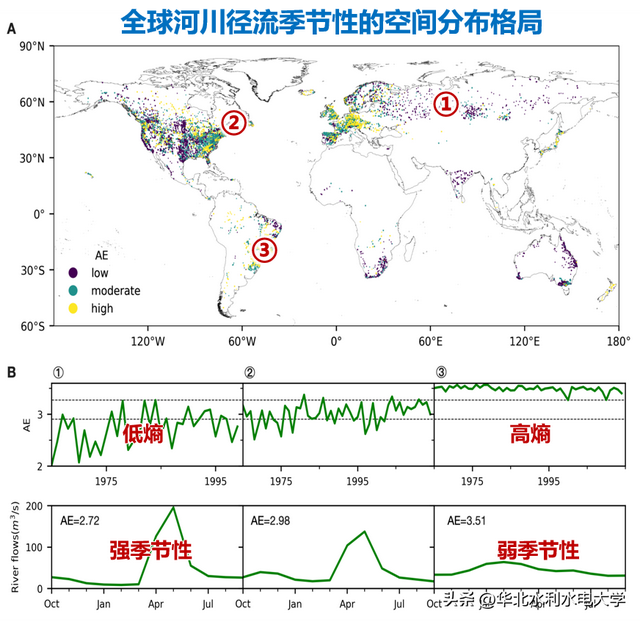This screenshot has height=622, width=640.
Task: Click the red text '强季节性'
Action: (151, 550)
